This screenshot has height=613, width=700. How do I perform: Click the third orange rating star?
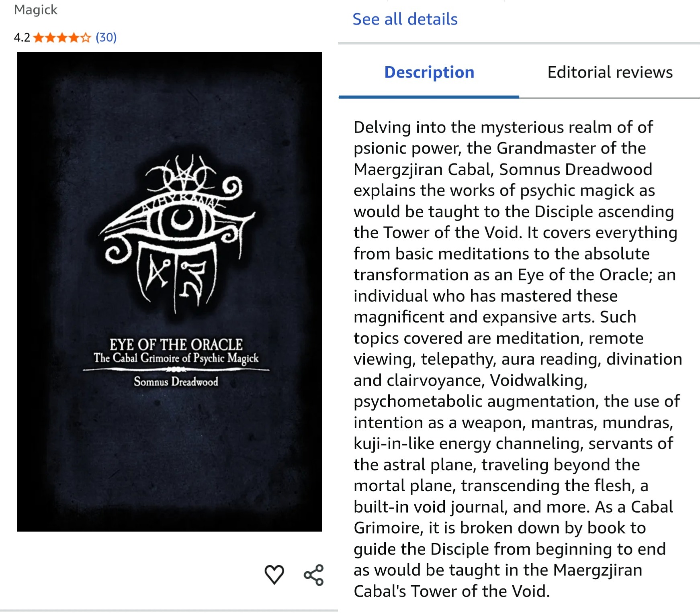click(62, 38)
